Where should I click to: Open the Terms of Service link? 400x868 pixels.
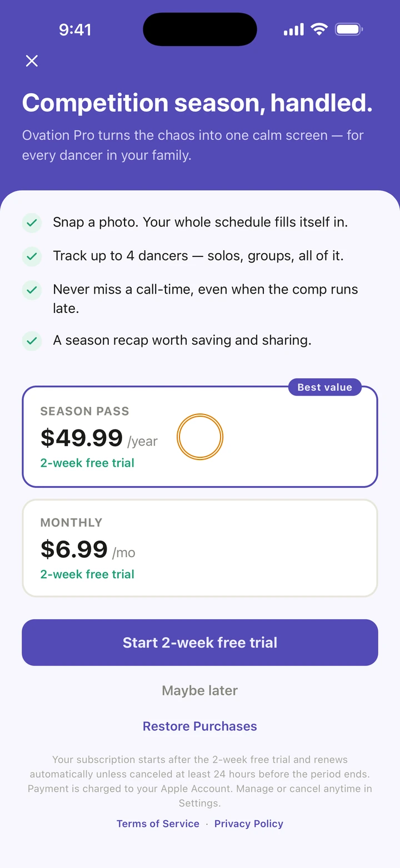[x=158, y=824]
